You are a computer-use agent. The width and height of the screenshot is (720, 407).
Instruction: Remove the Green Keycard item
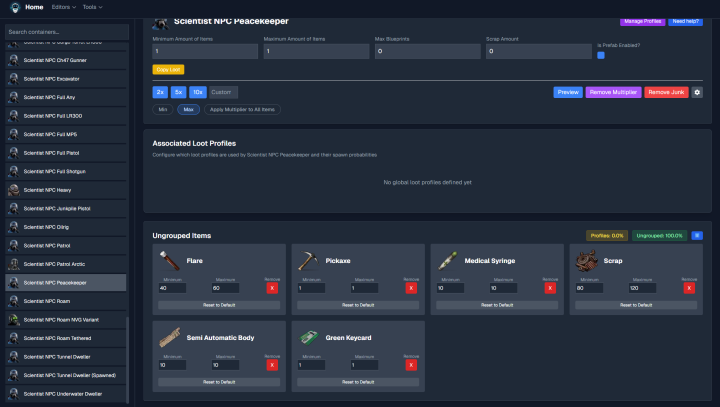coord(411,365)
